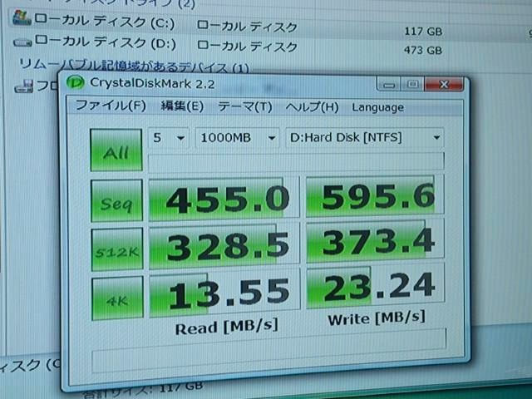The image size is (532, 399).
Task: Select the 4K read result 13.55
Action: tap(224, 293)
